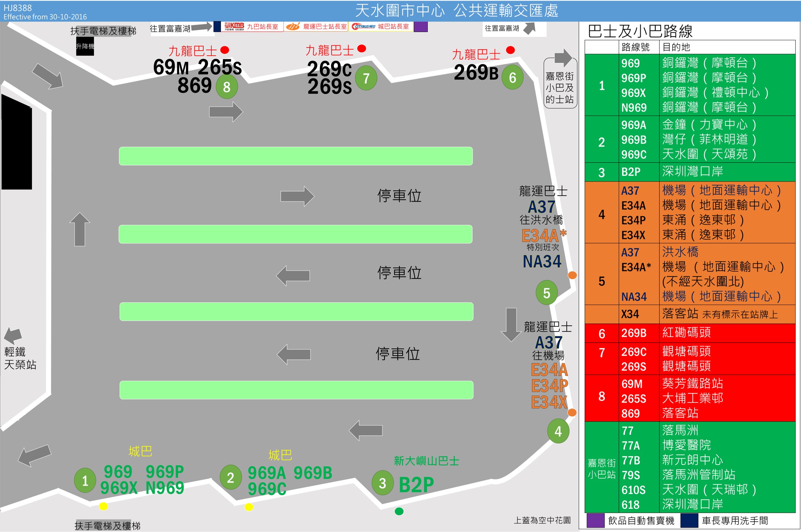Click the arrow inside 嘉恩街小巴及的士站 box
This screenshot has width=801, height=532.
coord(563,58)
